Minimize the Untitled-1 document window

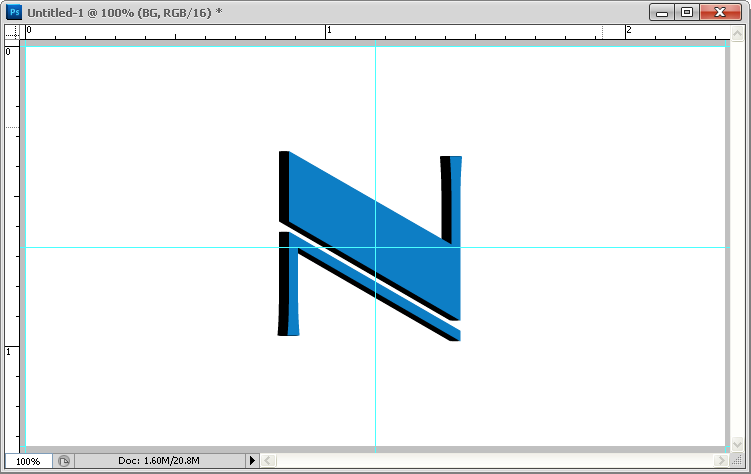[x=662, y=12]
